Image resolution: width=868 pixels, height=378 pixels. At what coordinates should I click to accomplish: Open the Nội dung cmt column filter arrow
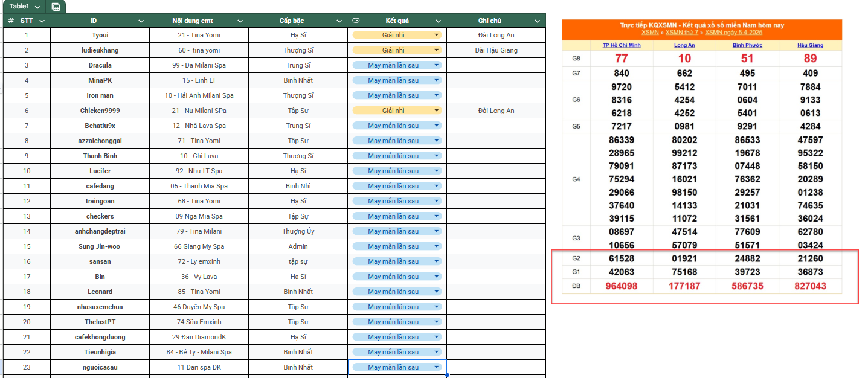point(240,21)
